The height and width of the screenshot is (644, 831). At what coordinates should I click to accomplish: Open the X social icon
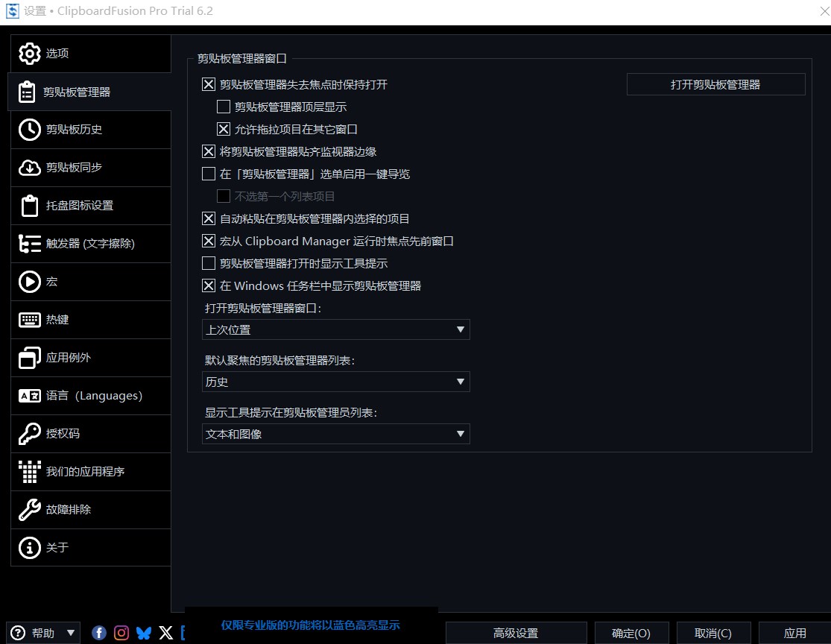coord(166,633)
